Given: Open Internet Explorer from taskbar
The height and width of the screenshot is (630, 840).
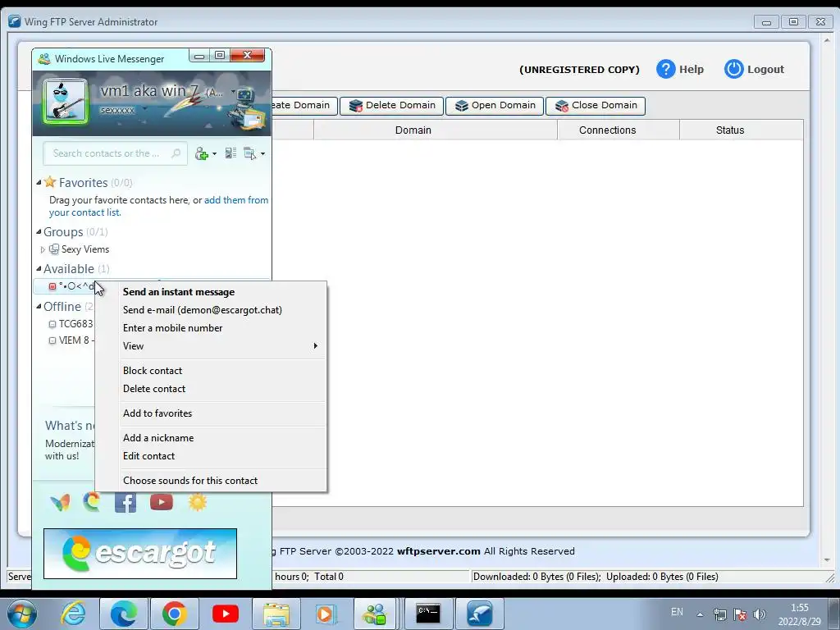Looking at the screenshot, I should [73, 614].
